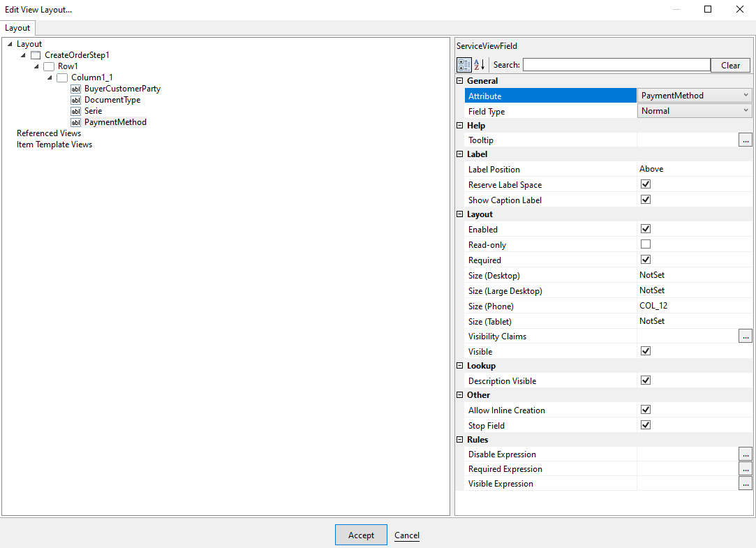Toggle Reserve Label Space checkbox
The width and height of the screenshot is (756, 548).
pos(646,184)
